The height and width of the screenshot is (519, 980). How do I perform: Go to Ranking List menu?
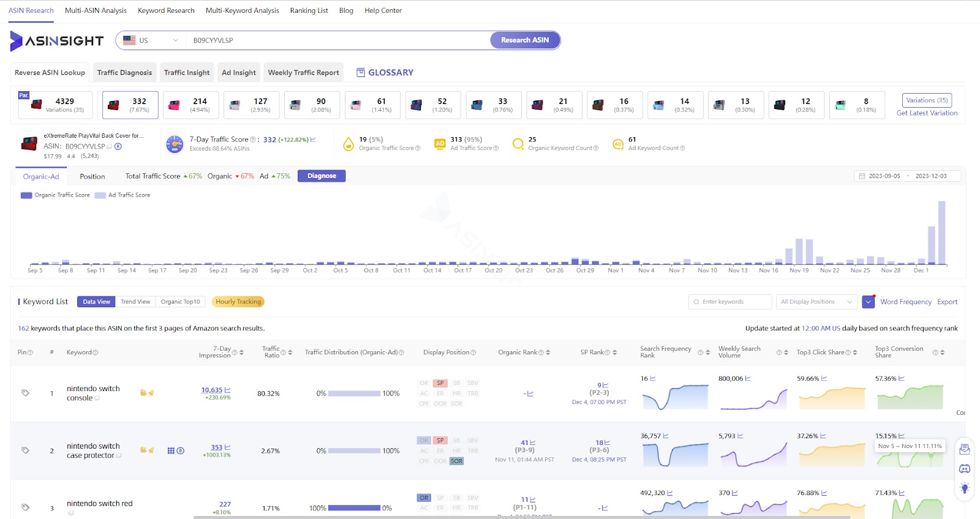[x=309, y=10]
